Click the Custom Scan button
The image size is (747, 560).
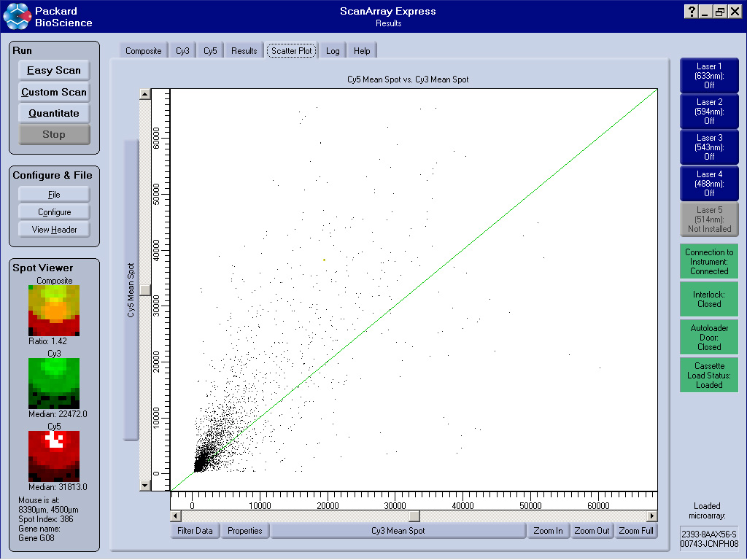[54, 92]
